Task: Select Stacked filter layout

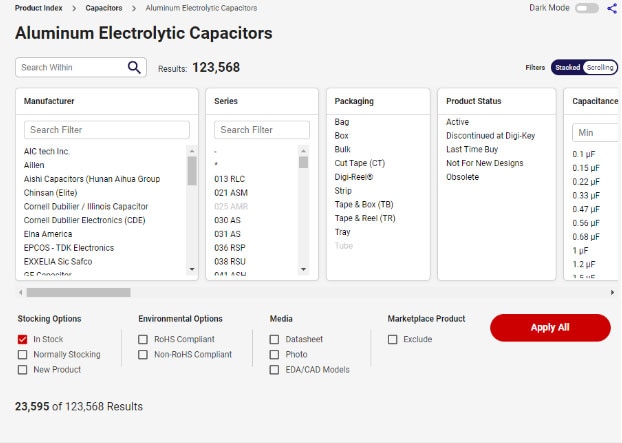Action: (x=567, y=68)
